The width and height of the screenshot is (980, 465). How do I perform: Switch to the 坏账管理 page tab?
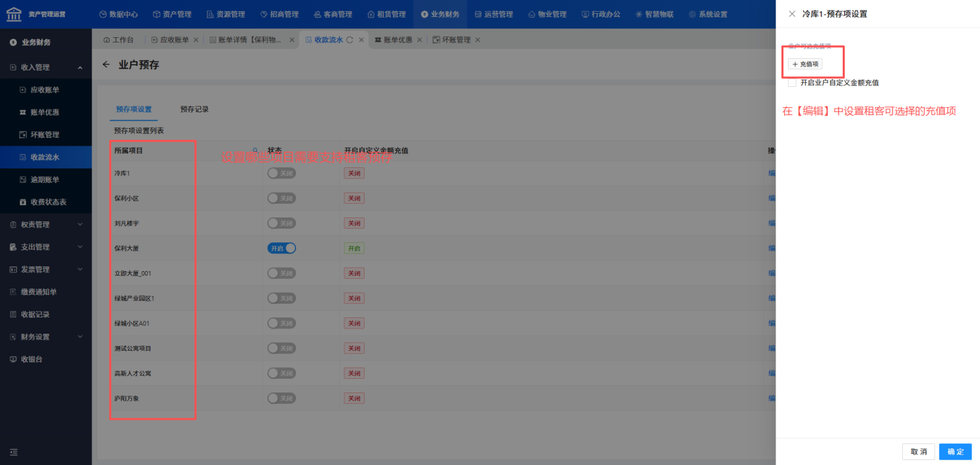451,40
